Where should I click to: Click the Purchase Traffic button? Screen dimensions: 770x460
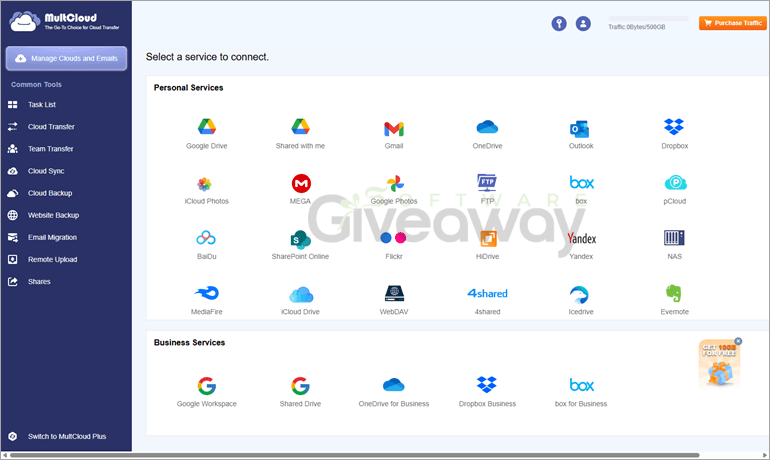(733, 23)
